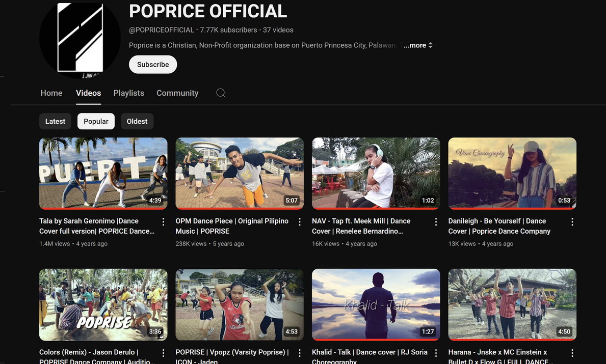
Task: Select the Latest sort filter chip
Action: tap(55, 121)
